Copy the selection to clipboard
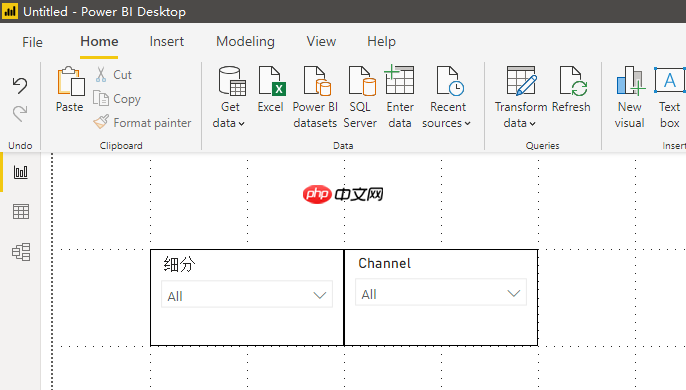The image size is (686, 390). (x=117, y=99)
